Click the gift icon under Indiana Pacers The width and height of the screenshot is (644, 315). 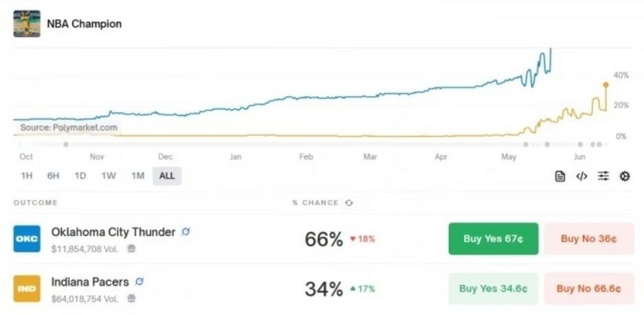(131, 299)
